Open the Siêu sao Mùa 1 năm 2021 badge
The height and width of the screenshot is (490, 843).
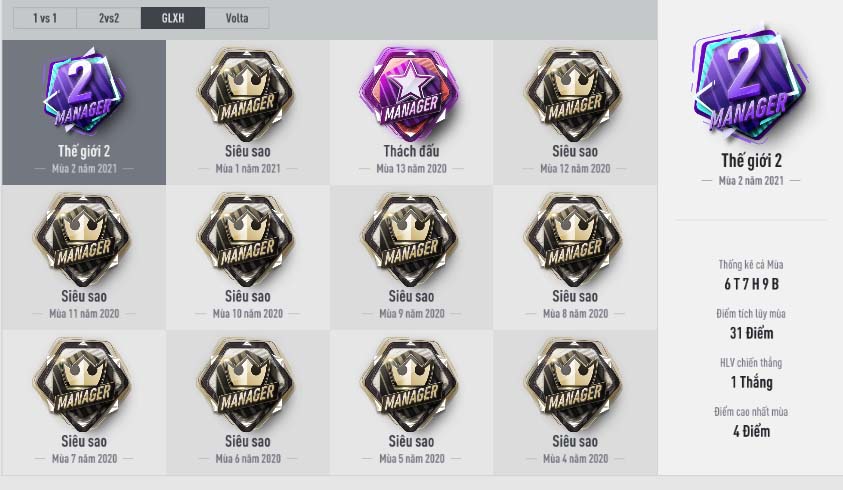[x=248, y=112]
